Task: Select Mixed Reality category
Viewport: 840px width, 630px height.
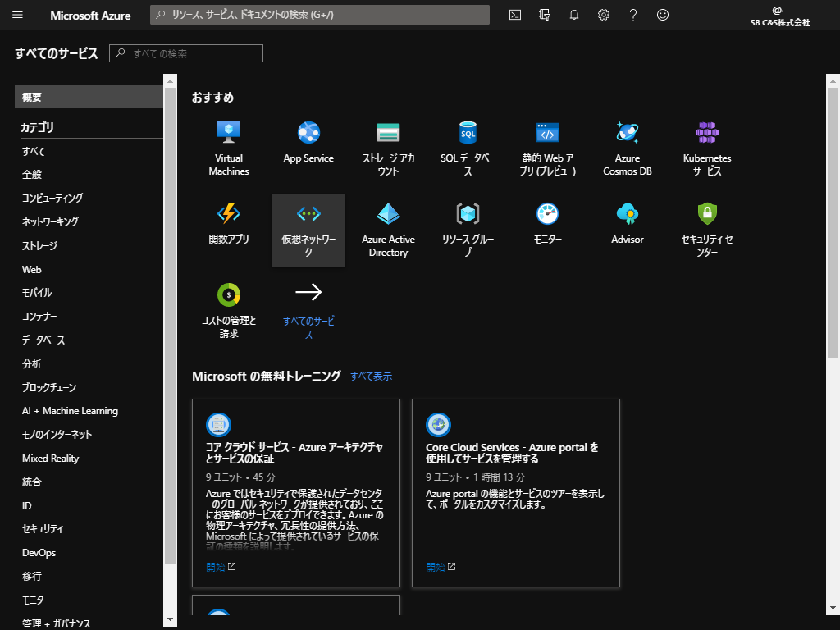Action: coord(50,458)
